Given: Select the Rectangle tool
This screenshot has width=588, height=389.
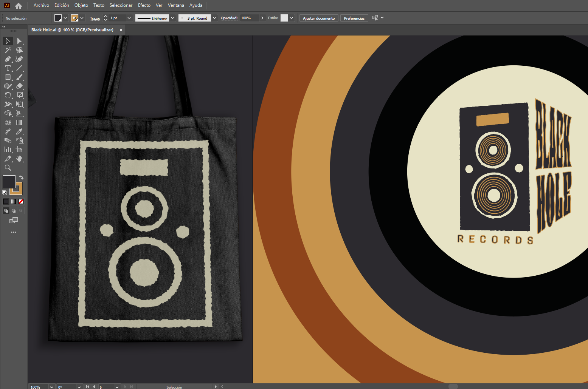Looking at the screenshot, I should [x=8, y=77].
